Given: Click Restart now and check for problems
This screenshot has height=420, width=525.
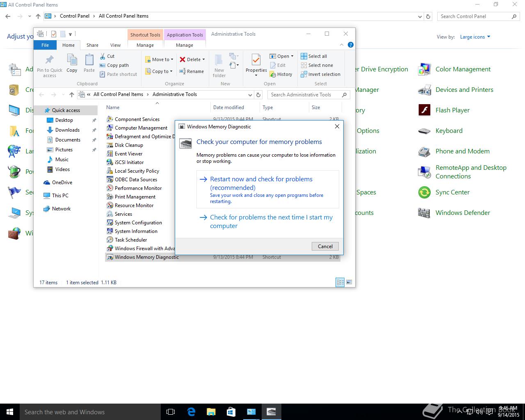Looking at the screenshot, I should (268, 189).
